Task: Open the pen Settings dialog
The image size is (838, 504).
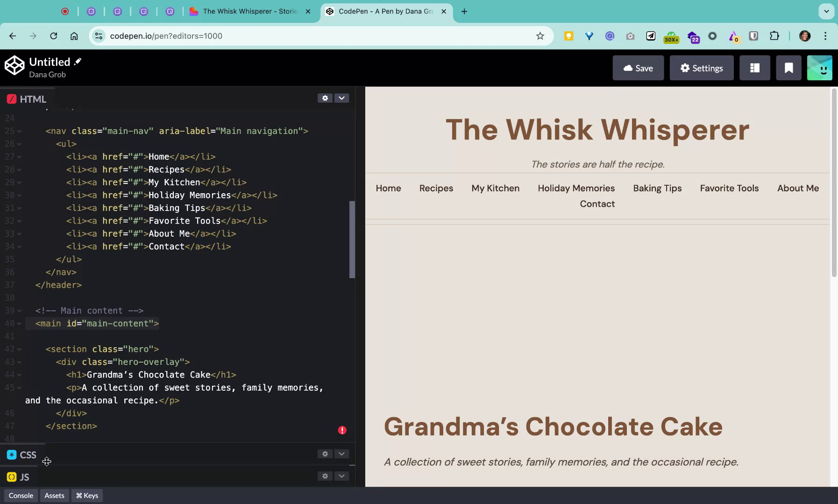Action: pos(702,68)
